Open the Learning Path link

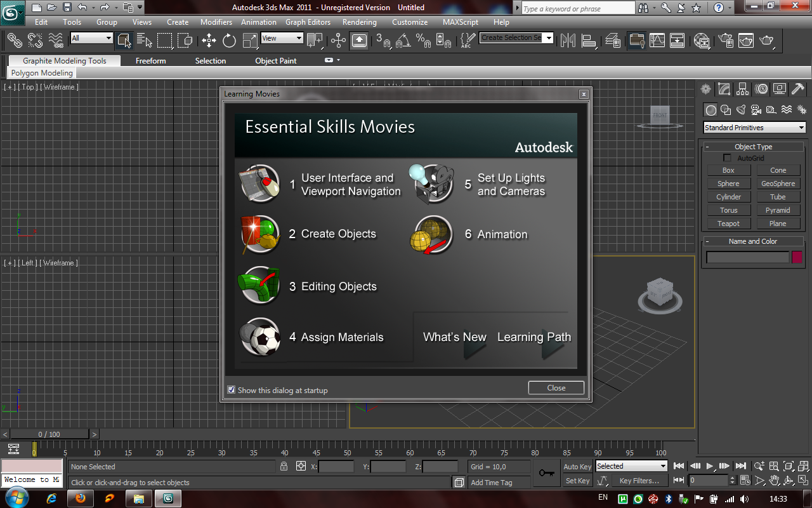click(x=534, y=337)
